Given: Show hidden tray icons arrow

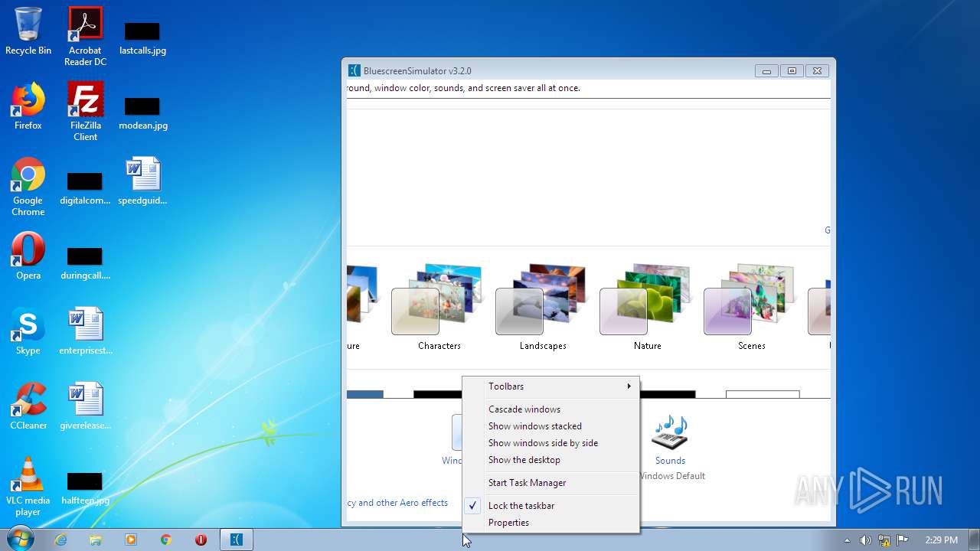Looking at the screenshot, I should pos(848,540).
